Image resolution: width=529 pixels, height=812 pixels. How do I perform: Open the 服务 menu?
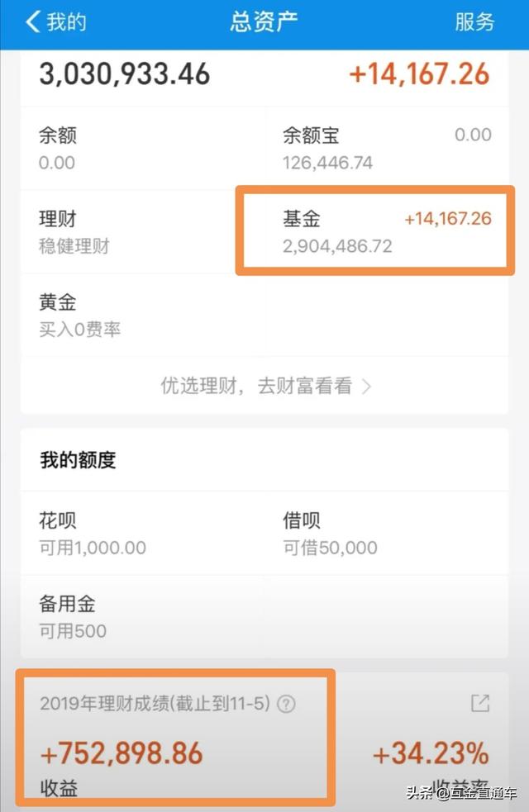(x=474, y=22)
